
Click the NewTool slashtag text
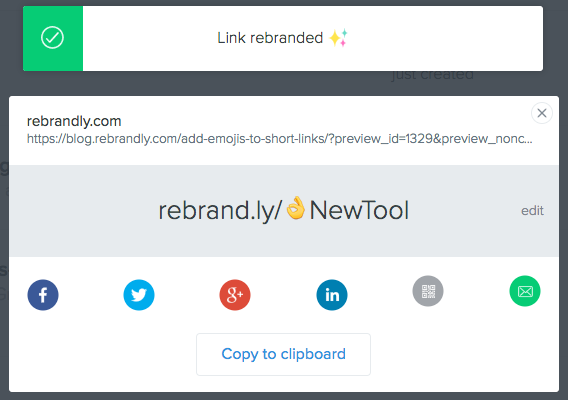(359, 210)
